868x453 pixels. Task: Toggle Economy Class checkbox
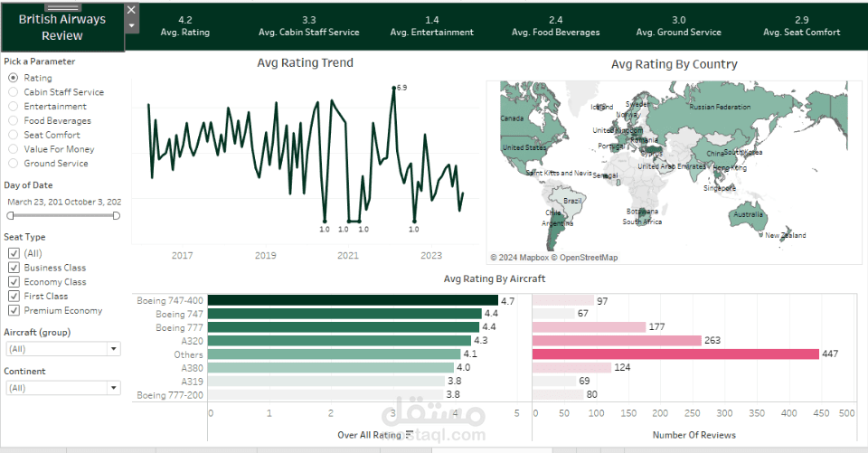[14, 282]
